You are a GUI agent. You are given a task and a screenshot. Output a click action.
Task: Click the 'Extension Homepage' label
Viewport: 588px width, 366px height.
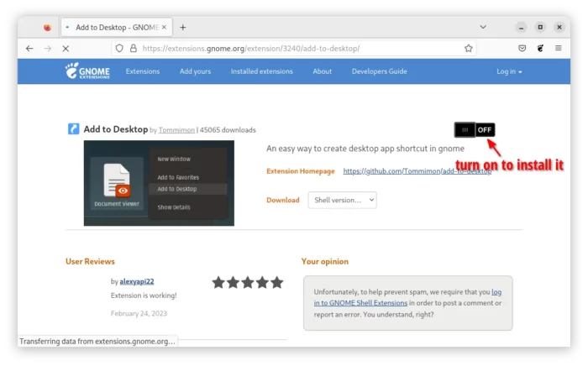click(301, 171)
